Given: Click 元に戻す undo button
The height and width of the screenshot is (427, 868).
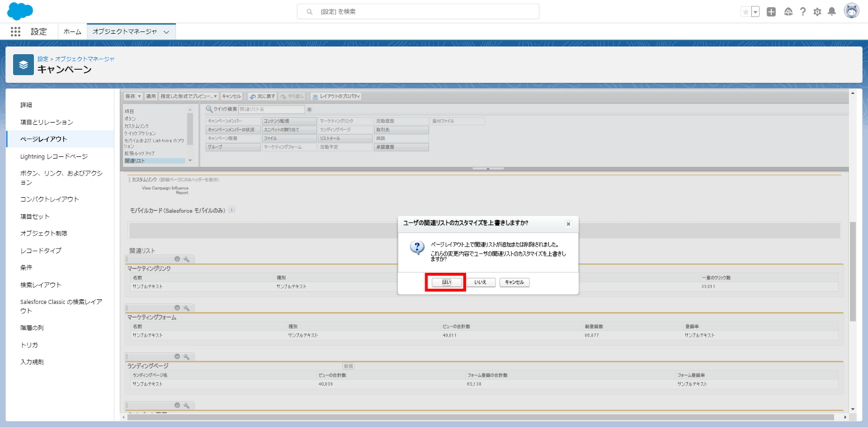Looking at the screenshot, I should point(262,95).
